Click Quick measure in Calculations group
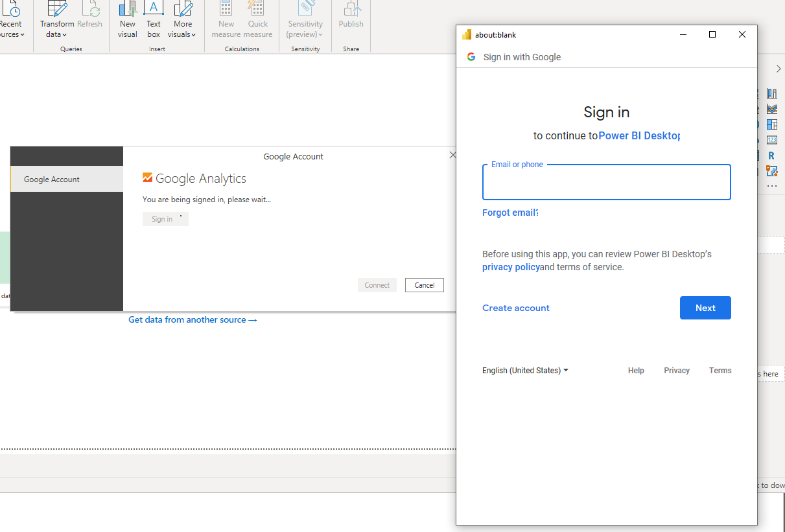Image resolution: width=785 pixels, height=532 pixels. point(258,21)
